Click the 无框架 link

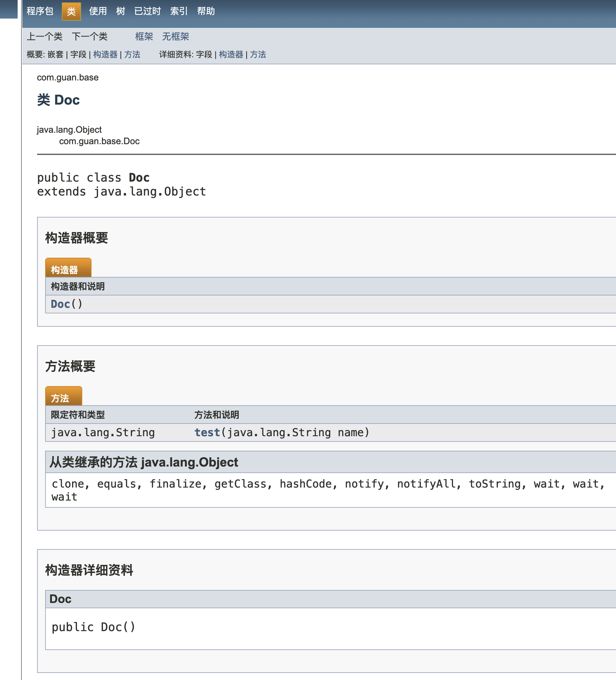[175, 37]
